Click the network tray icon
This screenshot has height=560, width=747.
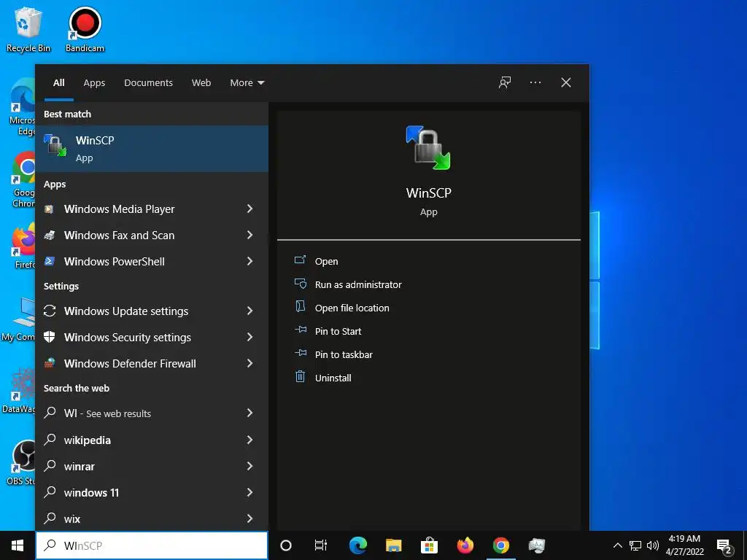[x=635, y=545]
